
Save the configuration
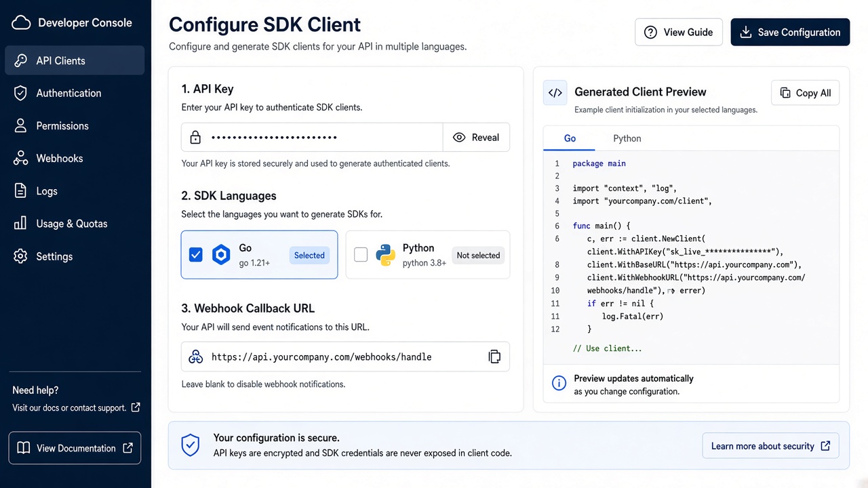[790, 32]
